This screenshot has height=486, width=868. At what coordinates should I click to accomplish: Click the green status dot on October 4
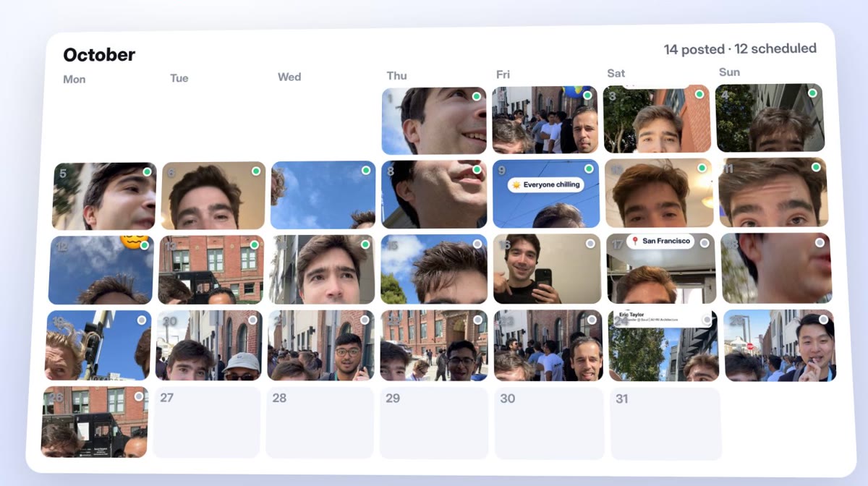point(812,93)
